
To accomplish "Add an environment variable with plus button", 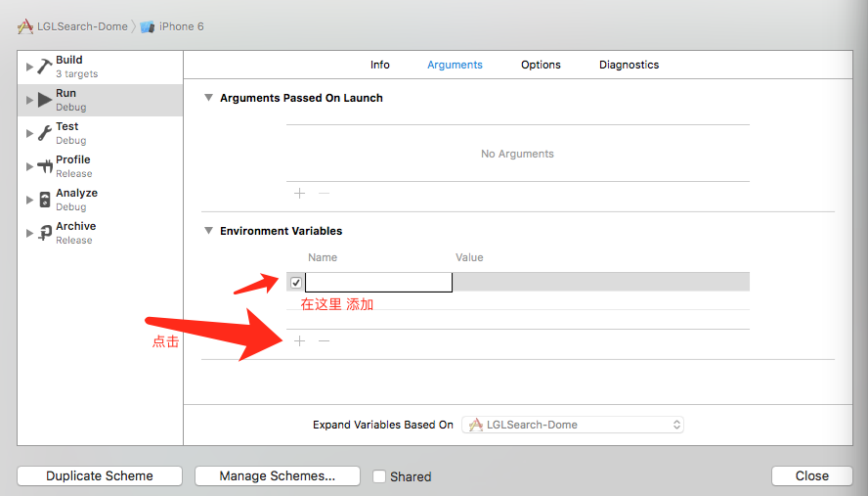I will [300, 341].
